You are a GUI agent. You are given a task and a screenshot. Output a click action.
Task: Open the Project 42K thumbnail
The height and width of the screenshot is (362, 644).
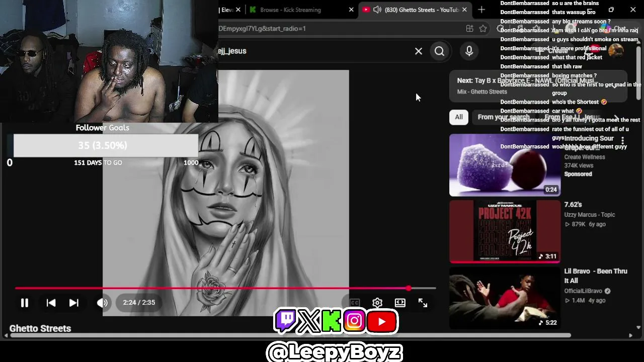point(505,231)
